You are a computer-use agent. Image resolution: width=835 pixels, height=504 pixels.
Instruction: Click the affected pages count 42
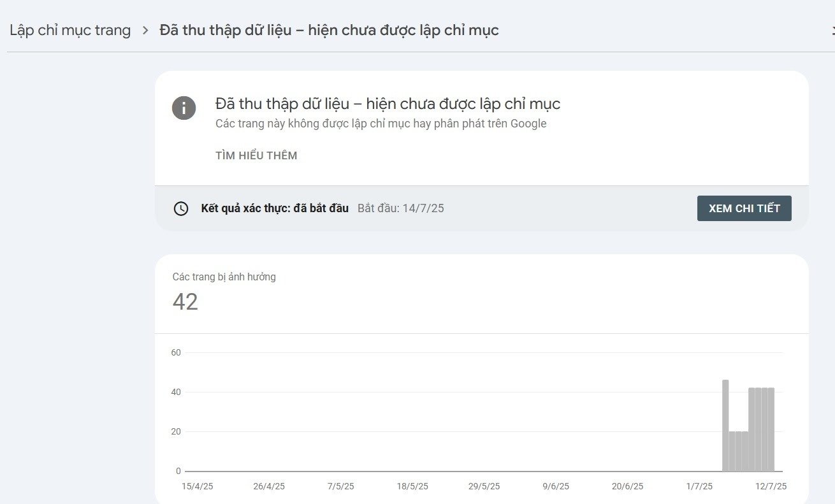185,302
